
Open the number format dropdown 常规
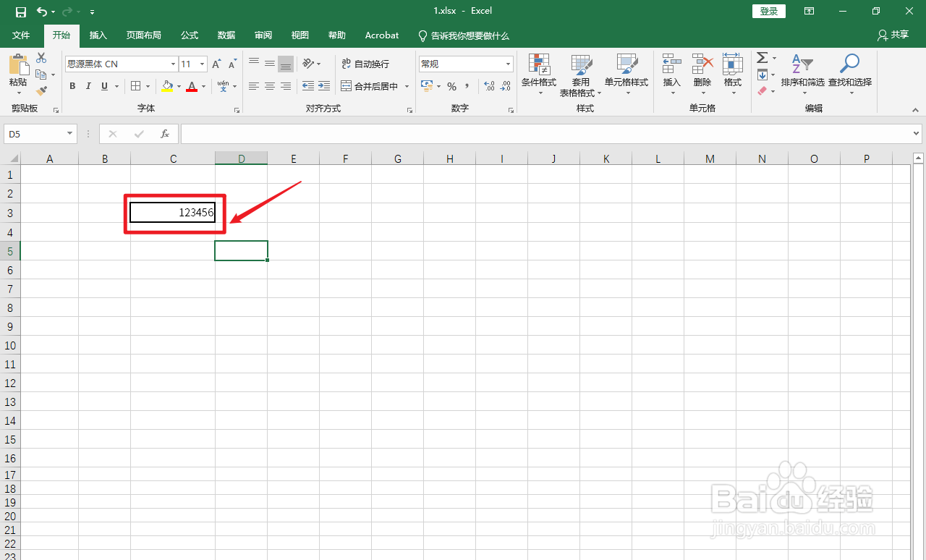(x=508, y=64)
